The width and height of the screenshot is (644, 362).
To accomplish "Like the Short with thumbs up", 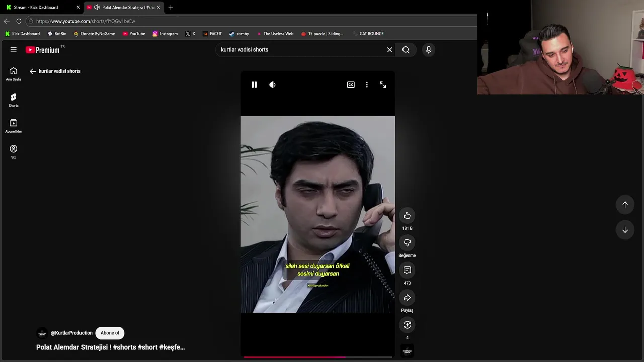I will coord(407,216).
